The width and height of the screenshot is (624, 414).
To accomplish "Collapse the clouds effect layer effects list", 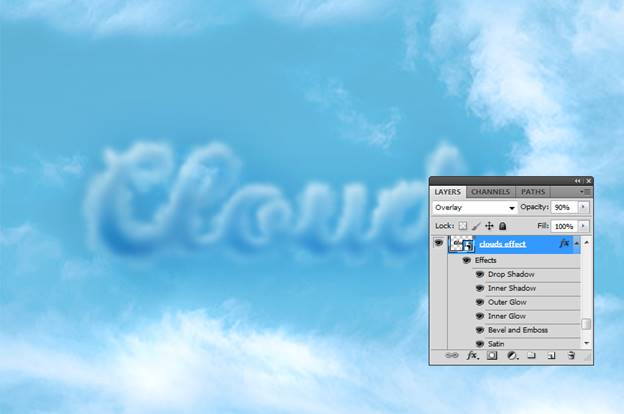I will coord(576,243).
